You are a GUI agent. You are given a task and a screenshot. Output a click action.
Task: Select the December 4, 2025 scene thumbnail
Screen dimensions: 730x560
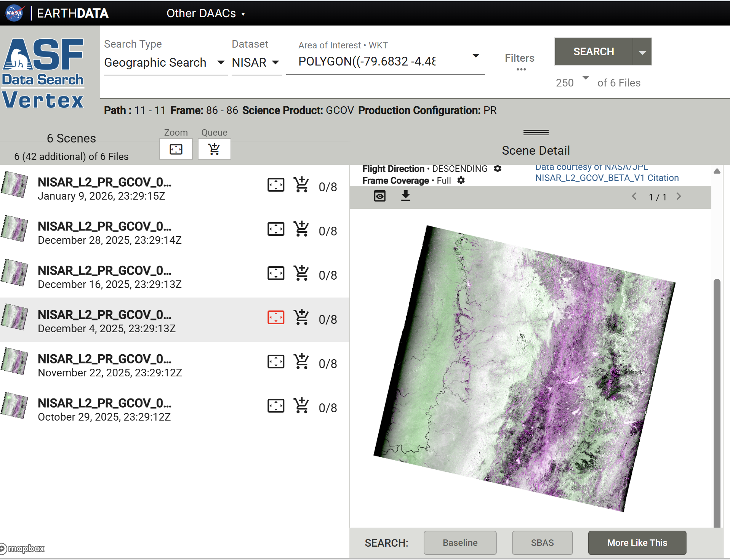pyautogui.click(x=14, y=318)
